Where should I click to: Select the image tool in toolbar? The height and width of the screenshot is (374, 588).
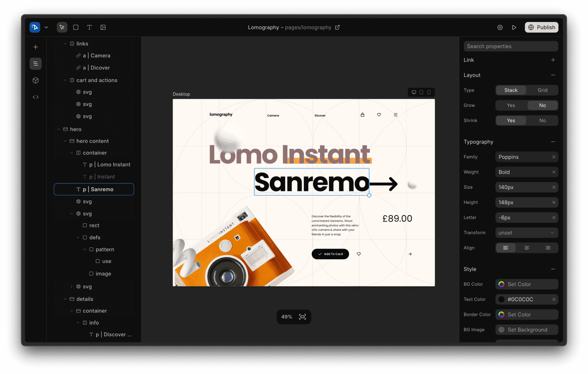103,27
